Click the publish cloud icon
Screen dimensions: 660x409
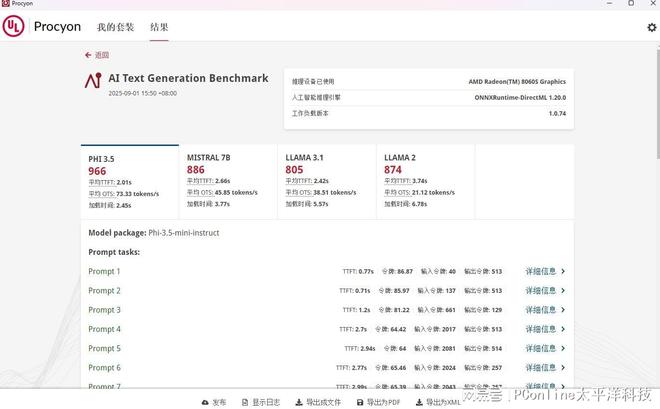coord(205,403)
